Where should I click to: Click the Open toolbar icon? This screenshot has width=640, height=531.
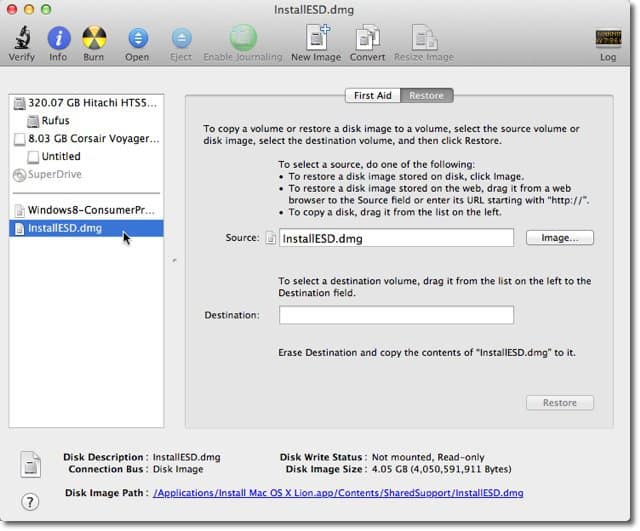pyautogui.click(x=138, y=38)
